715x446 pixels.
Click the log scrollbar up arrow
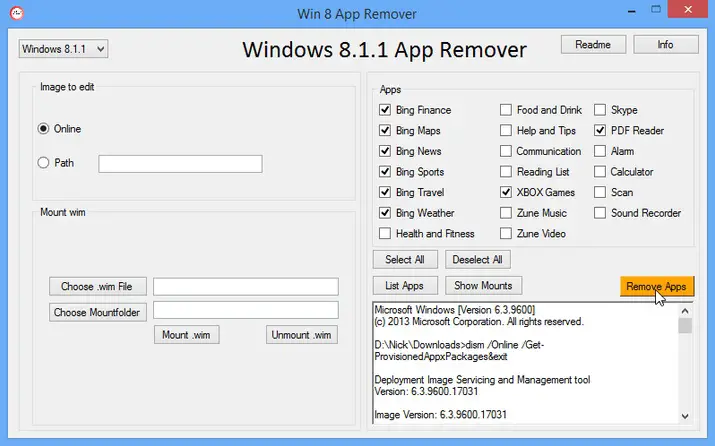coord(685,311)
